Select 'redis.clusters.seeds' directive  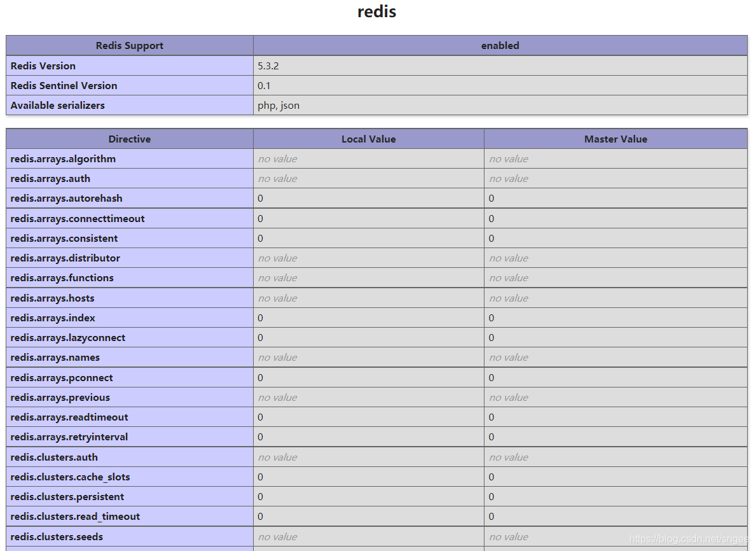pyautogui.click(x=57, y=537)
